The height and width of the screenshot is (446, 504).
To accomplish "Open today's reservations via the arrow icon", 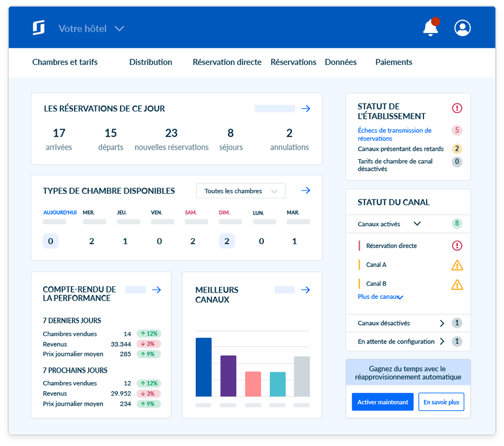I will pos(306,109).
